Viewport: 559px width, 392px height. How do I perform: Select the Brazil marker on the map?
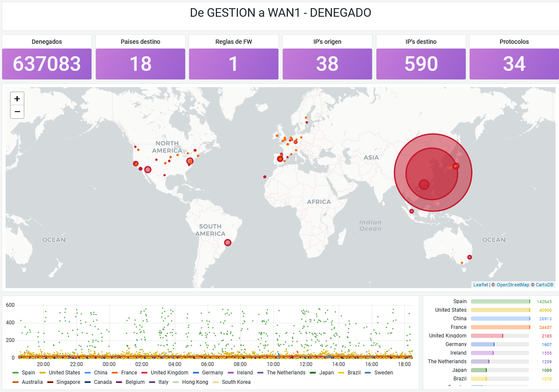228,243
